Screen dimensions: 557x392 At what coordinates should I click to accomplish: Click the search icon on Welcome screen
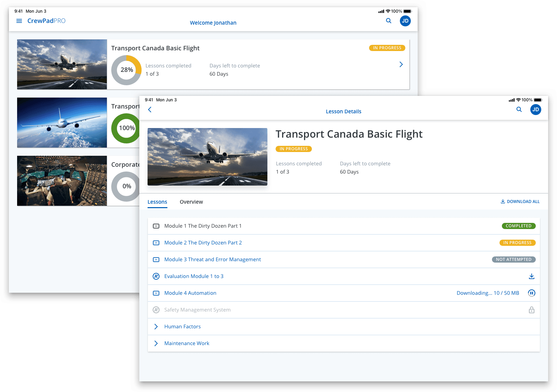pos(389,21)
